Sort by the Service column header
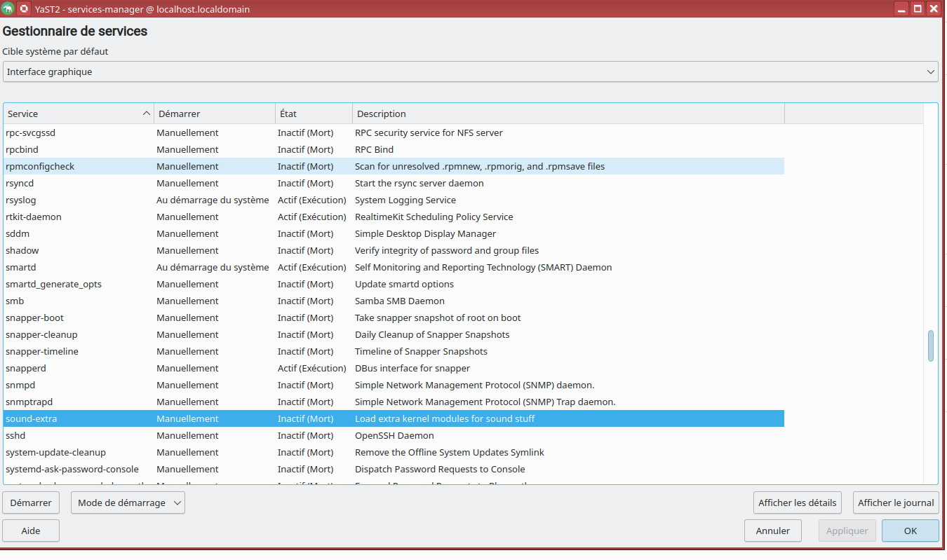 pyautogui.click(x=79, y=114)
